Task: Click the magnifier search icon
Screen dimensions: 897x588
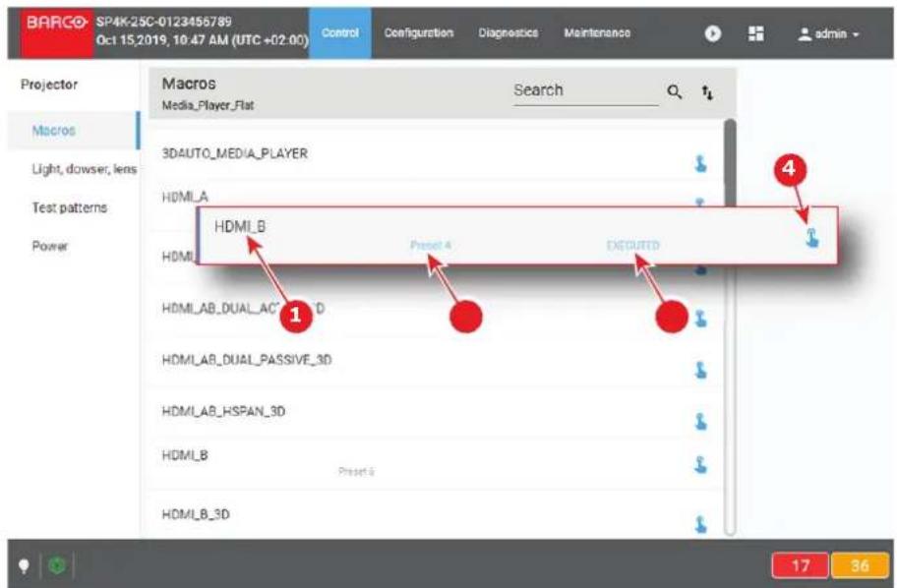Action: (675, 91)
